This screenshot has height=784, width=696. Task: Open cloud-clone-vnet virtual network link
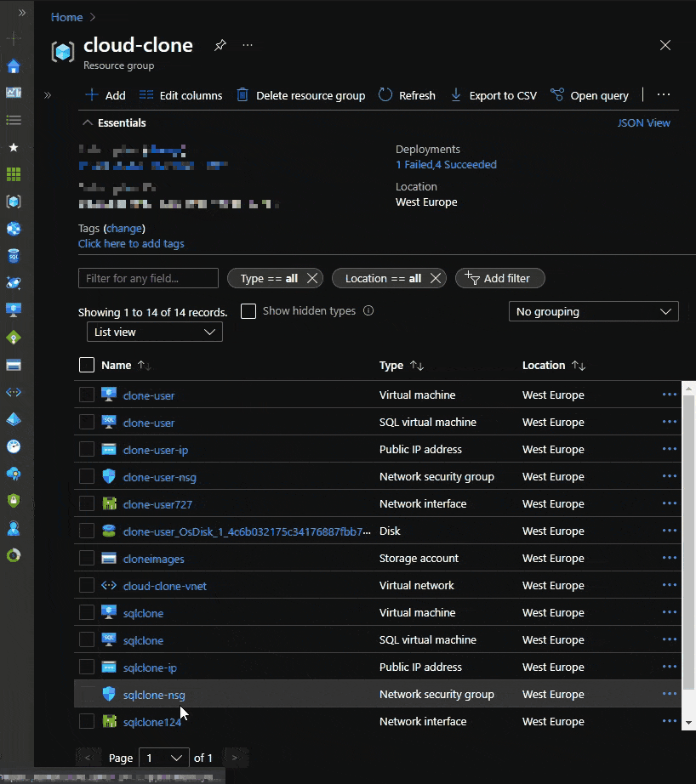pos(164,586)
